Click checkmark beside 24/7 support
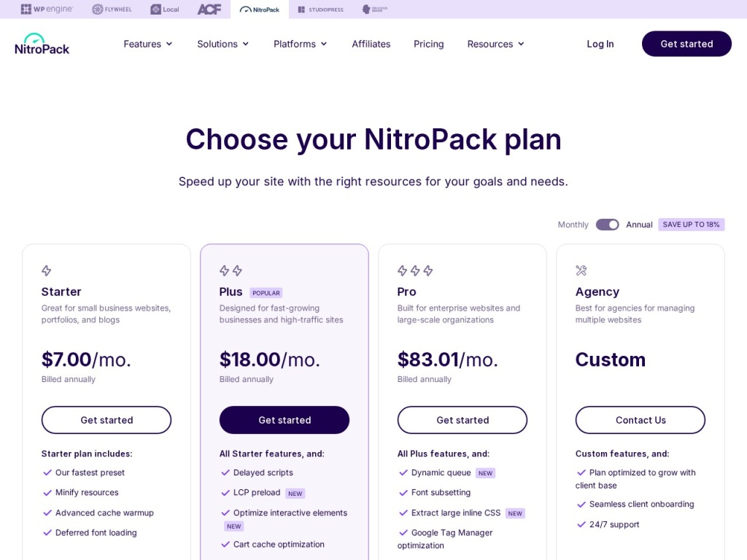 tap(581, 524)
